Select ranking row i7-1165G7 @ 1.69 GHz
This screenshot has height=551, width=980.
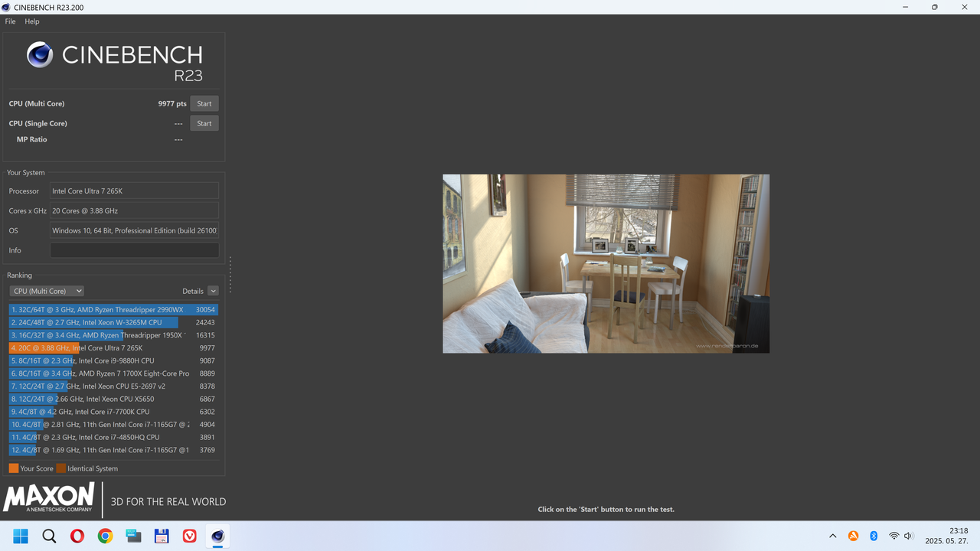point(113,450)
